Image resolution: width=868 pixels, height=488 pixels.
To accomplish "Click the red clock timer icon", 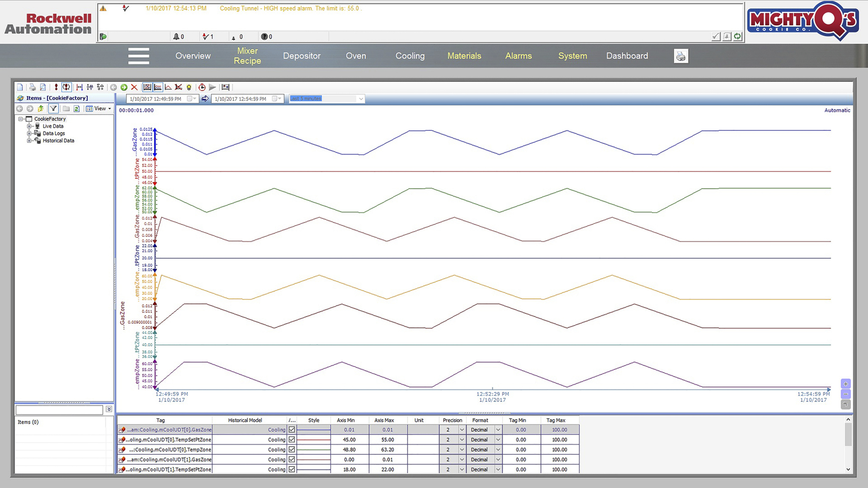I will [202, 87].
